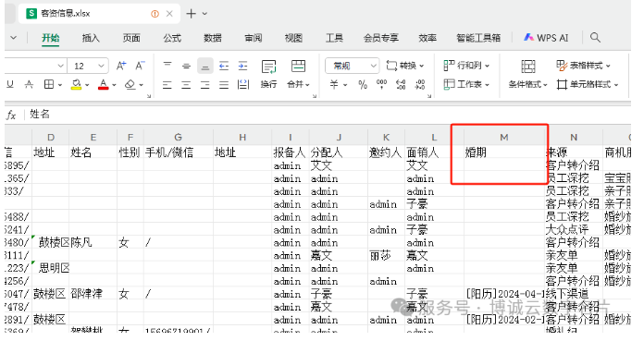Open the 会员专享 member tab
The height and width of the screenshot is (341, 644).
[x=380, y=38]
